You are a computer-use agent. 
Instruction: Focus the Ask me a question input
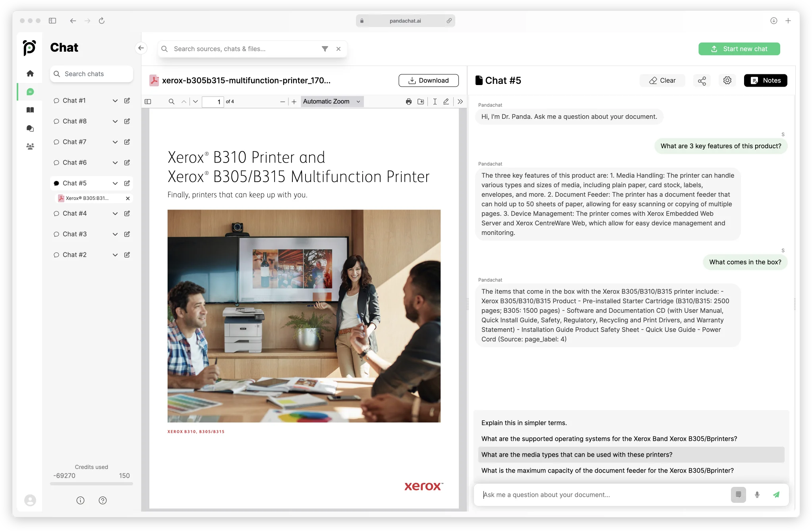click(604, 495)
